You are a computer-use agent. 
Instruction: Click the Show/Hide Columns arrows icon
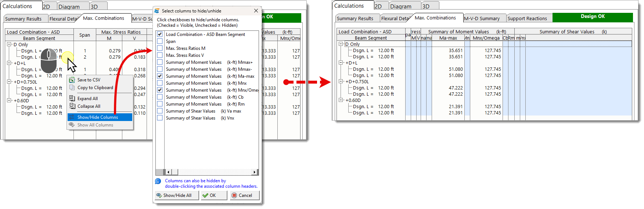(x=72, y=117)
